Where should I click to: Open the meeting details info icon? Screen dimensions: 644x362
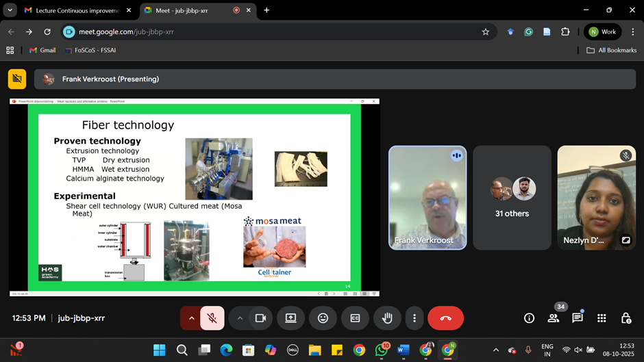click(529, 318)
